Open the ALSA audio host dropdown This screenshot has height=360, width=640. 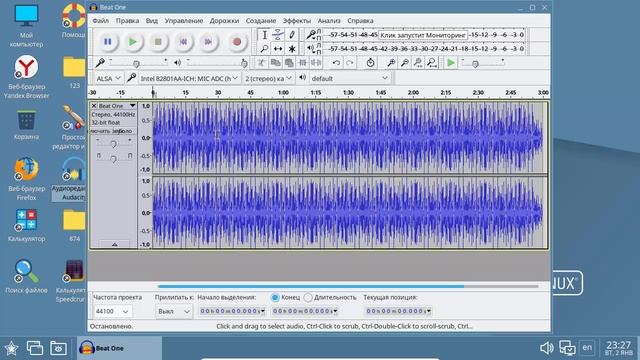point(108,78)
